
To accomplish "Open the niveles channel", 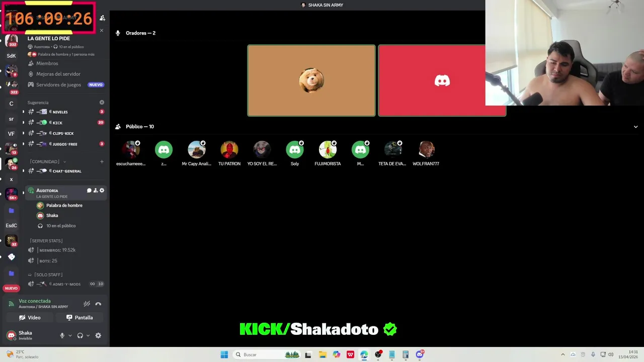I will tap(65, 112).
